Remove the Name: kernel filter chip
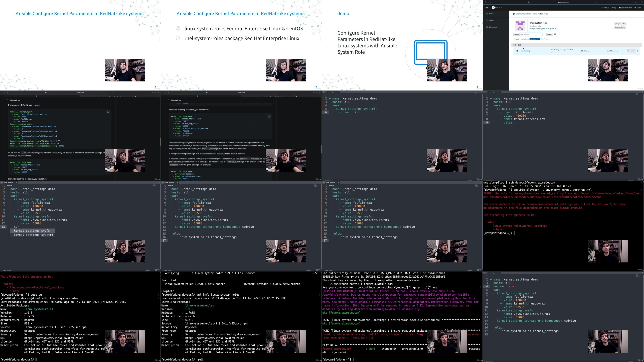The image size is (644, 362). (539, 39)
